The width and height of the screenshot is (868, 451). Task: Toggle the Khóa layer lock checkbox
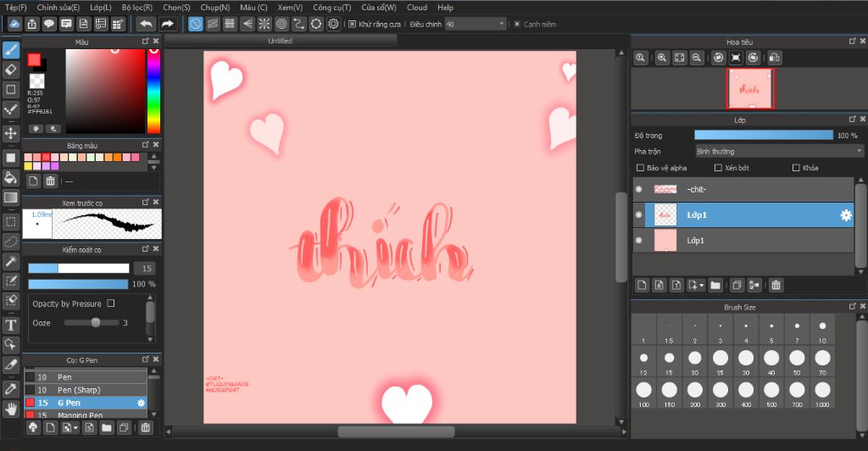tap(796, 168)
